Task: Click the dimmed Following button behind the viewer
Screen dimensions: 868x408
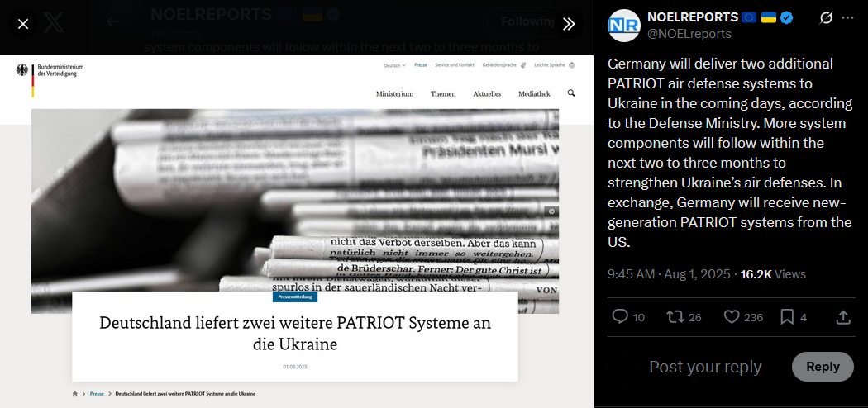Action: 528,21
